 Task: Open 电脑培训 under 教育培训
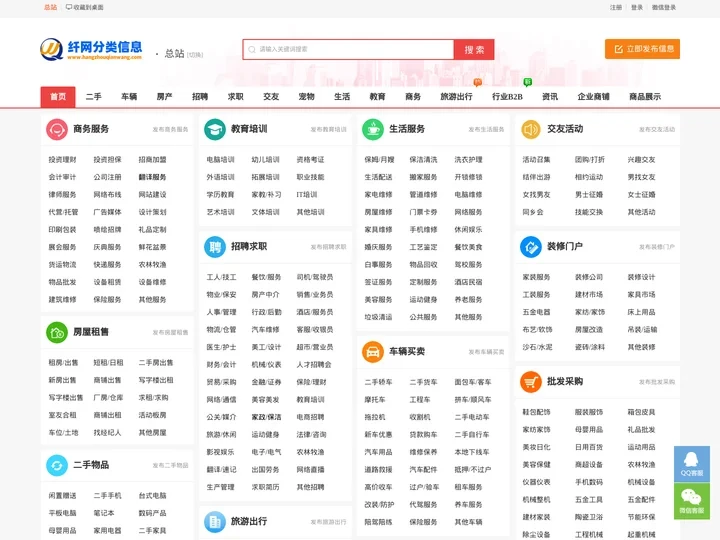(220, 160)
